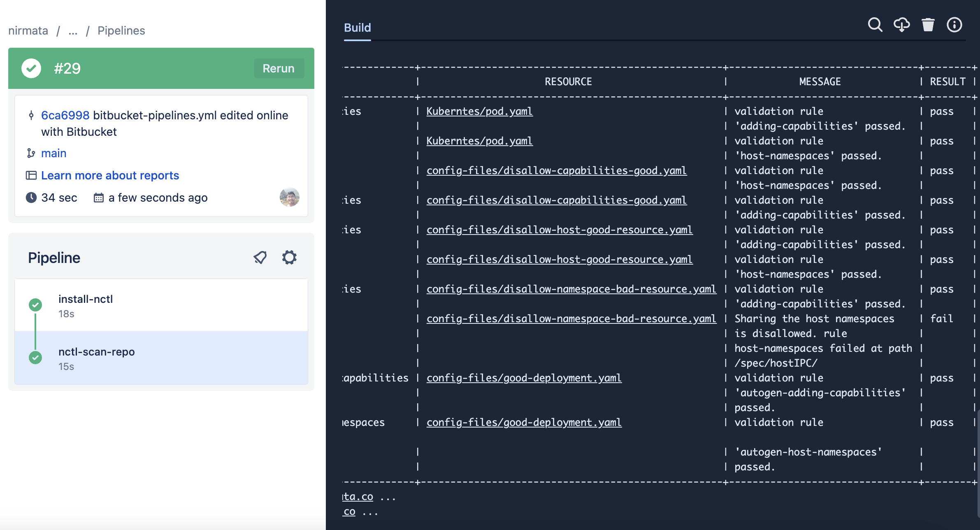The width and height of the screenshot is (980, 530).
Task: Open the build info circle icon
Action: [x=954, y=25]
